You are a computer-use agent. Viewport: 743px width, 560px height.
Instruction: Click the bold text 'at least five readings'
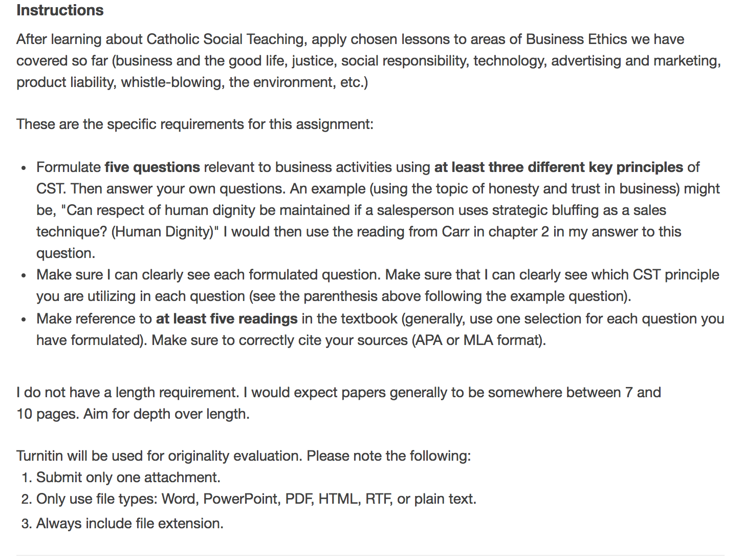[226, 319]
